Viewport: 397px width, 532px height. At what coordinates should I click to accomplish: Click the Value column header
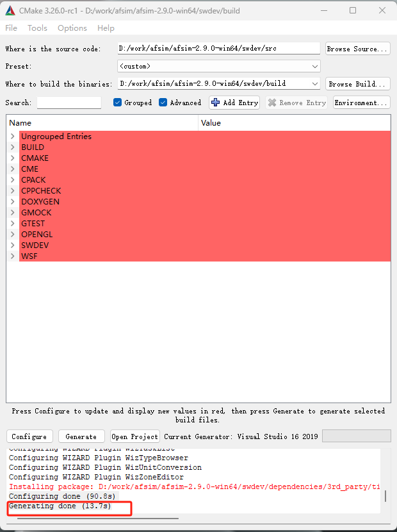(x=295, y=123)
